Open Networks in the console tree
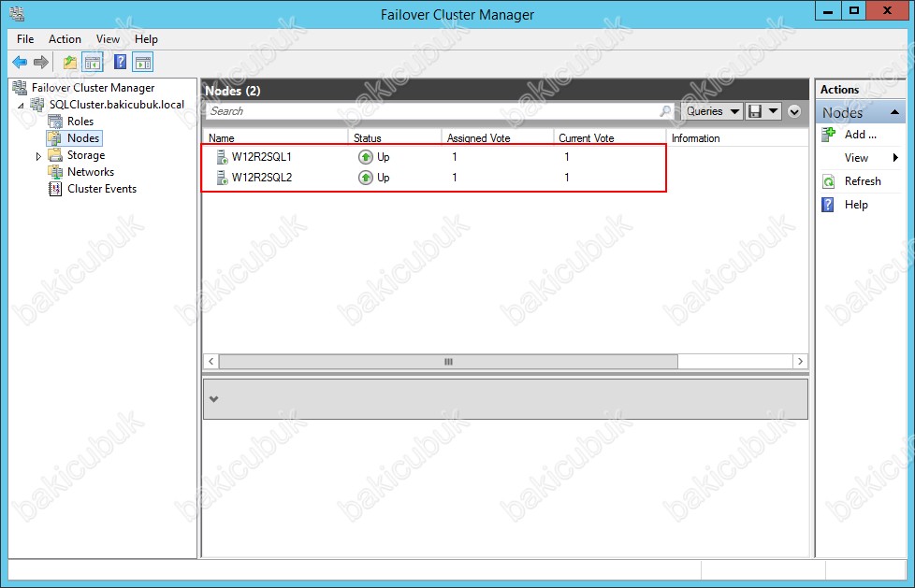The height and width of the screenshot is (588, 915). click(x=91, y=172)
